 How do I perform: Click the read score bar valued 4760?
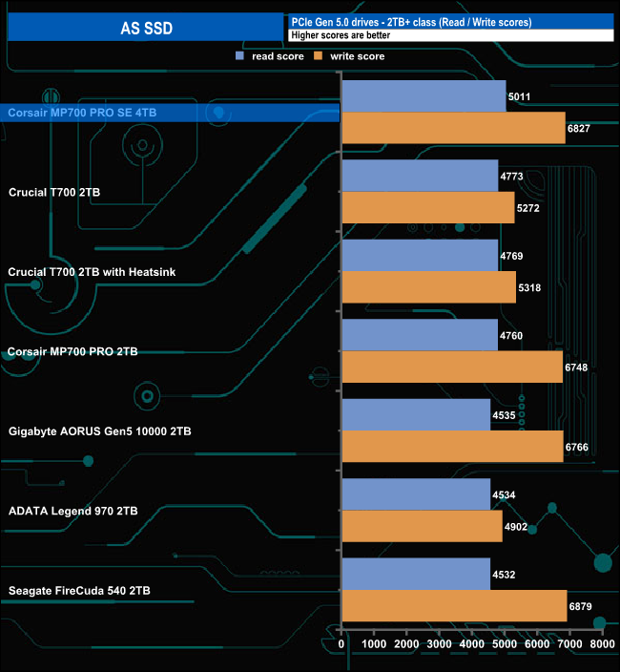(x=420, y=335)
